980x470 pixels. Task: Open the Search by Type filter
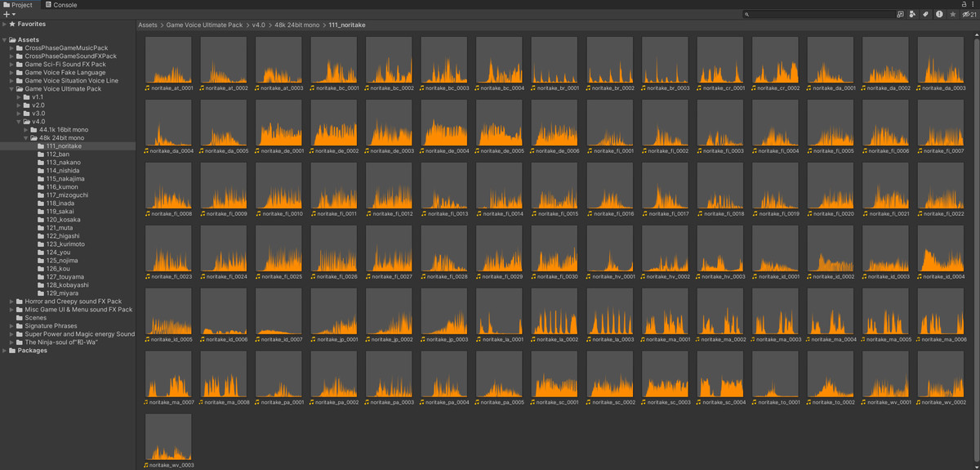tap(913, 14)
